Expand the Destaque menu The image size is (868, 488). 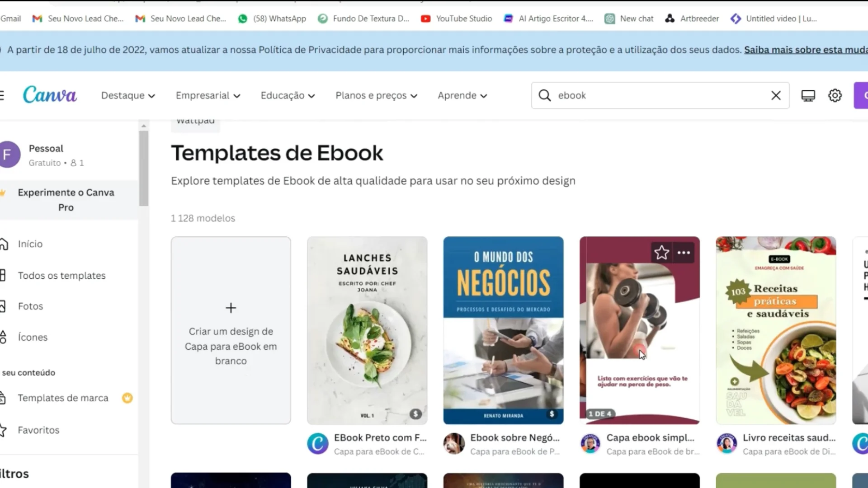coord(128,95)
